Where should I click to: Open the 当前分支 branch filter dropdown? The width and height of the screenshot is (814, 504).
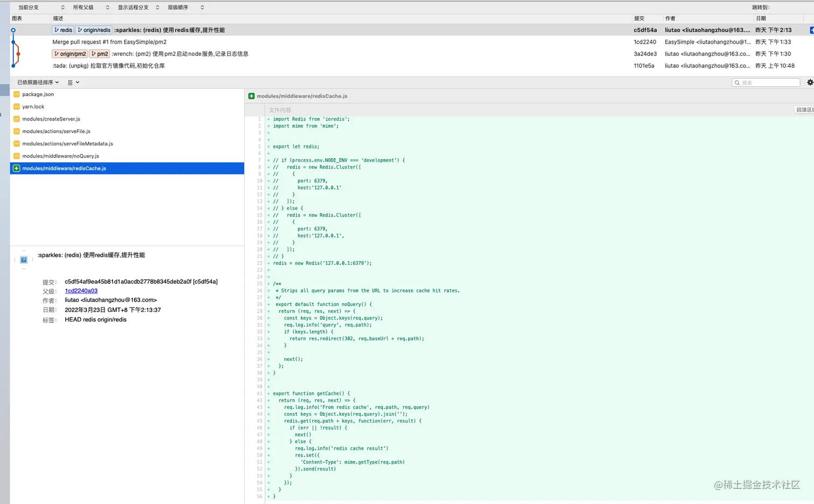[x=41, y=8]
